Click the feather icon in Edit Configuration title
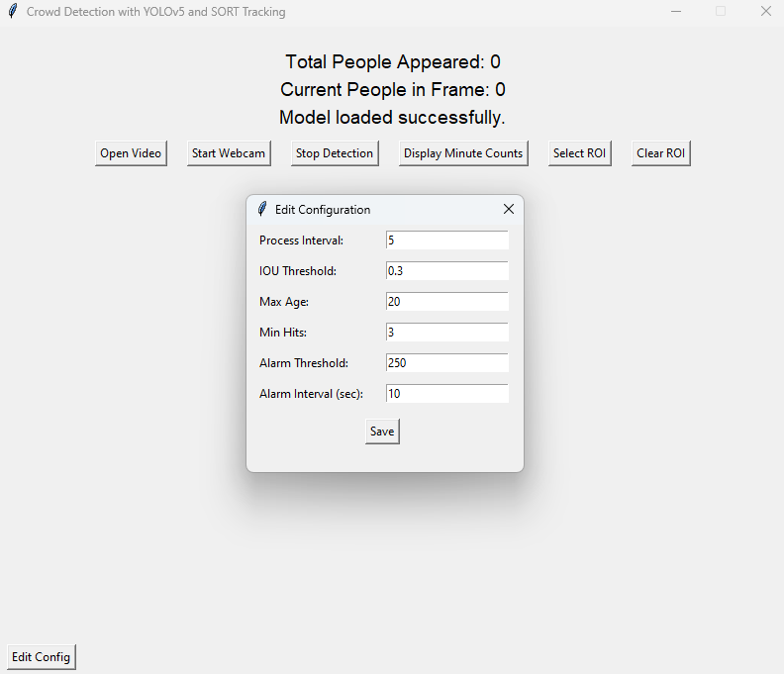The height and width of the screenshot is (674, 784). 262,209
